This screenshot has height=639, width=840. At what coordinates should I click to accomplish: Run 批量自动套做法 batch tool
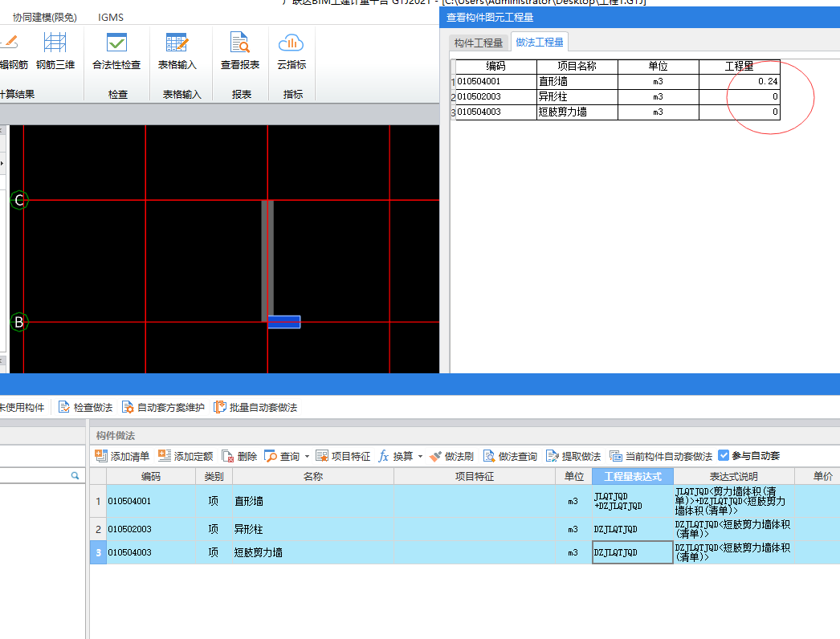(x=255, y=408)
